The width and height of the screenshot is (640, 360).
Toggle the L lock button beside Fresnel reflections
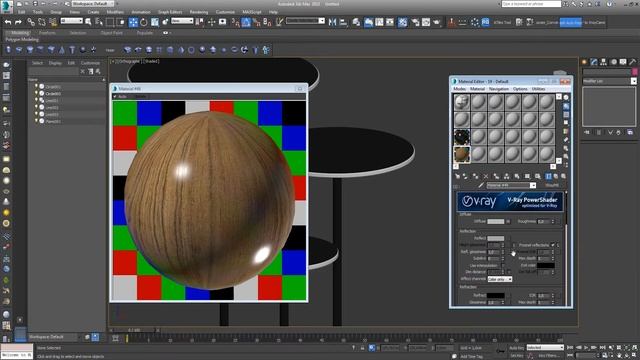pyautogui.click(x=558, y=245)
